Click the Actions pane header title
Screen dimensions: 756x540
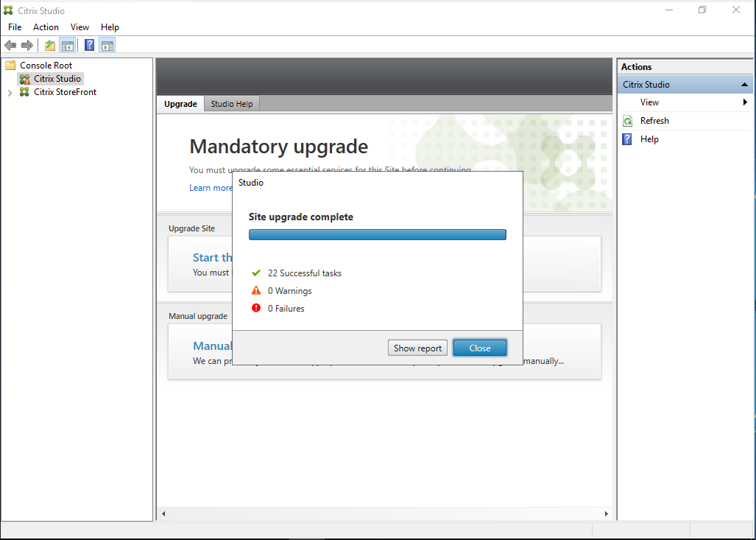637,67
